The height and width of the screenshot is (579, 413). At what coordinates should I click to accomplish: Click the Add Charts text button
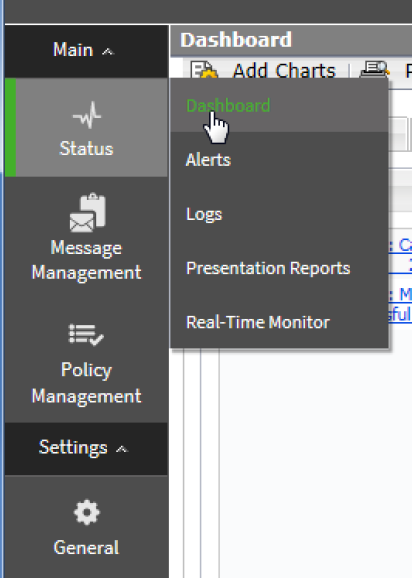pos(284,70)
